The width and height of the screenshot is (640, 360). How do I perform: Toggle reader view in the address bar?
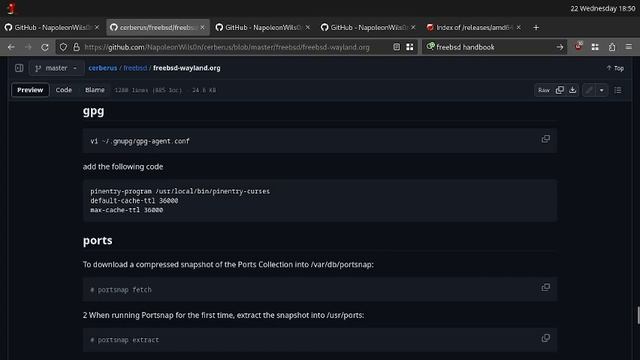(396, 47)
